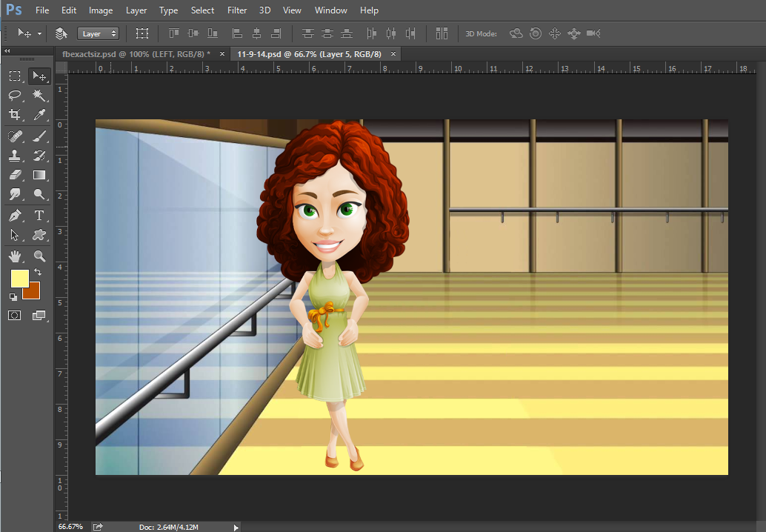The image size is (766, 532).
Task: Select the Clone Stamp tool
Action: [x=15, y=156]
